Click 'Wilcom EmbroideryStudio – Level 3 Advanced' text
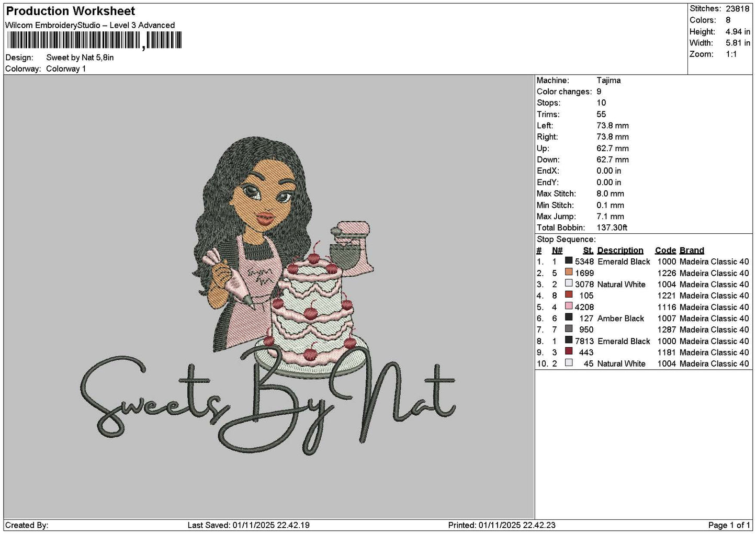 (90, 25)
